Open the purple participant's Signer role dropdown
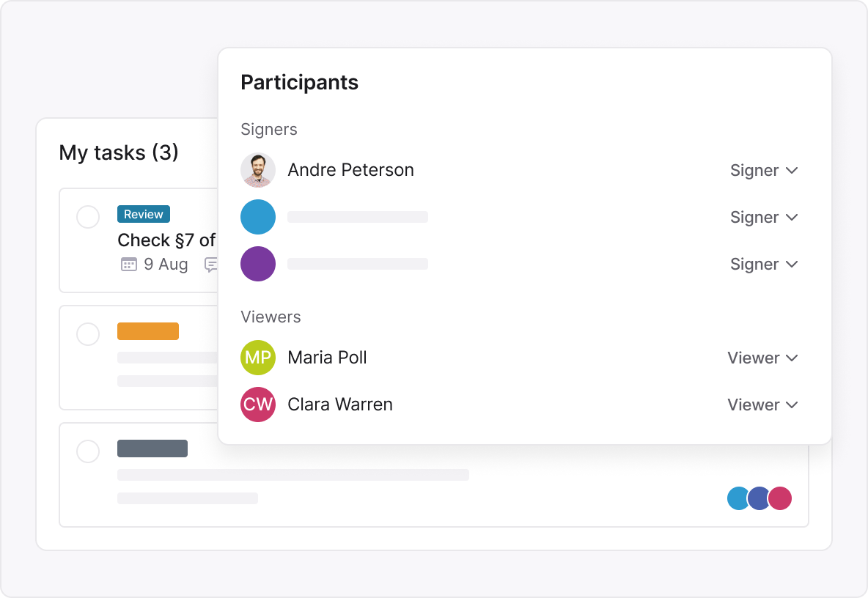This screenshot has width=868, height=598. click(x=763, y=264)
